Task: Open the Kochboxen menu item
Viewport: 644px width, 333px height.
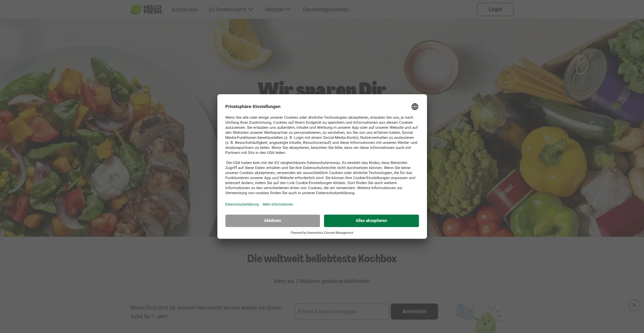Action: coord(185,10)
